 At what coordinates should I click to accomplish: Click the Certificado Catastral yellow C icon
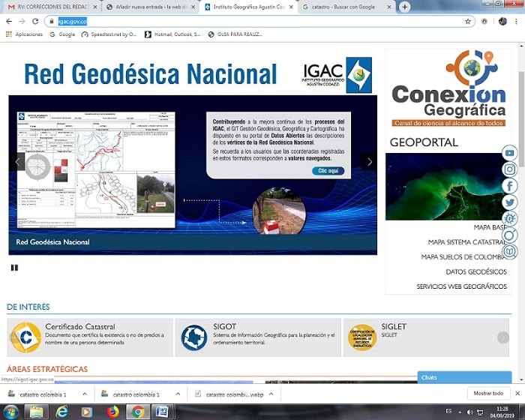pyautogui.click(x=25, y=337)
